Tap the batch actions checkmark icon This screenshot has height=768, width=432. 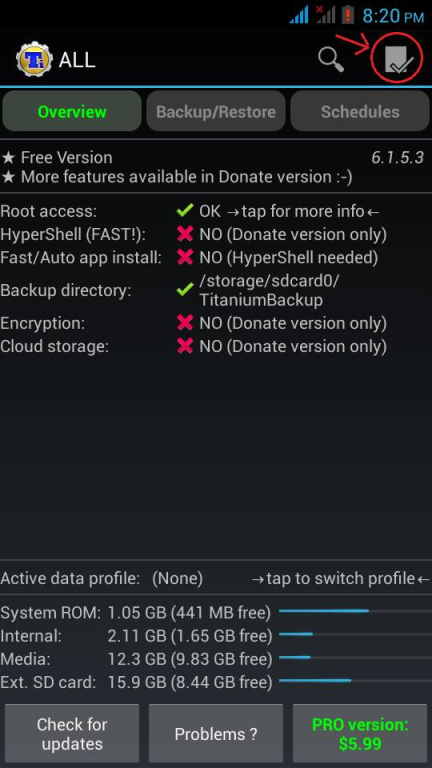399,60
